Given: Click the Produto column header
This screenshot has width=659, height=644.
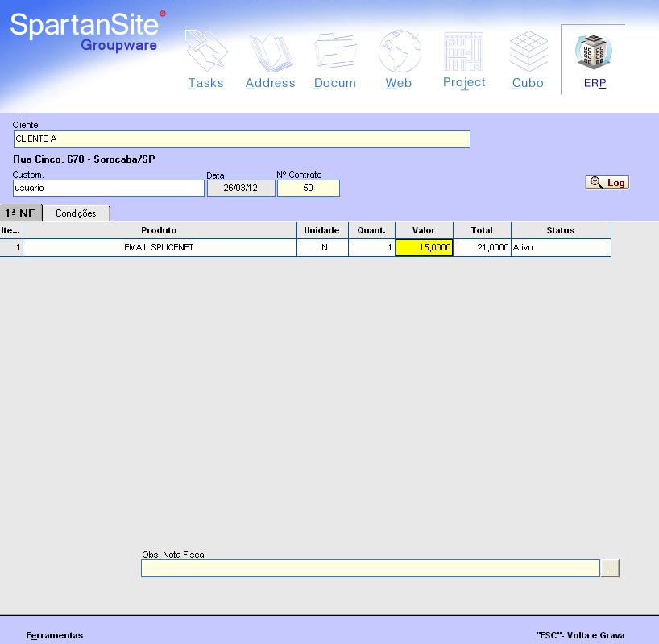Looking at the screenshot, I should coord(160,230).
